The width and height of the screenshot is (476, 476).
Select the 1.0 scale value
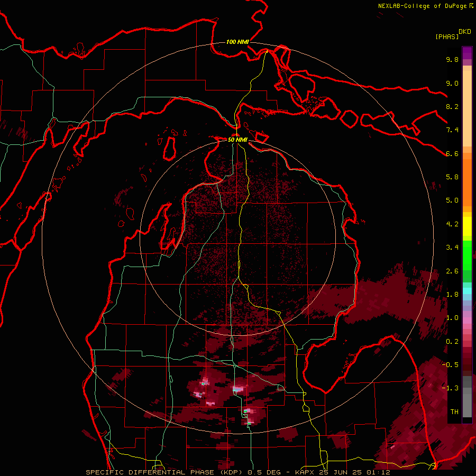pyautogui.click(x=452, y=318)
